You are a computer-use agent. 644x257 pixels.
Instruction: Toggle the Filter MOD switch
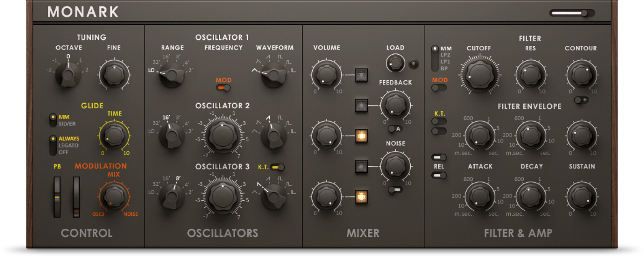click(x=439, y=88)
